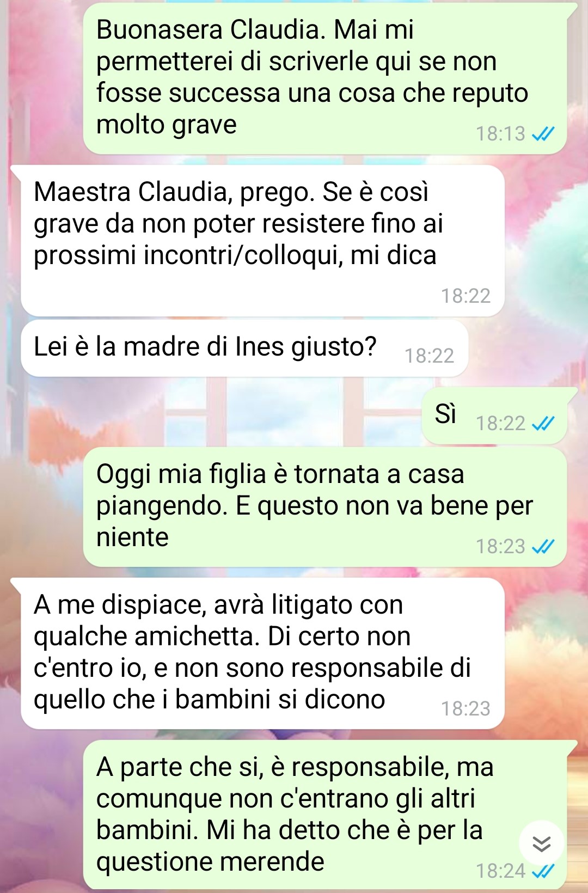
Task: Tap timestamp beside 'Ines giusto?' message
Action: point(429,356)
